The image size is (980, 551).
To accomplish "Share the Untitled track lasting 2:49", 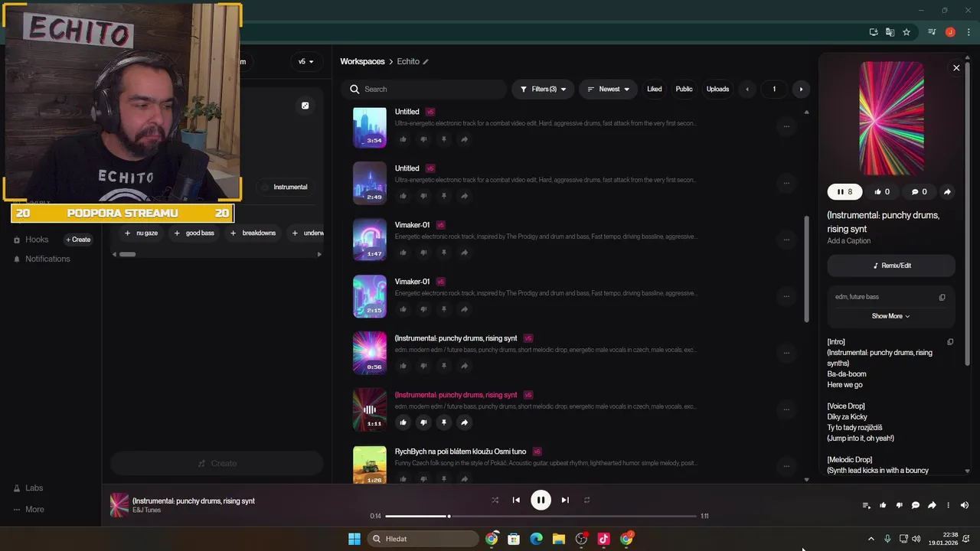I will pyautogui.click(x=464, y=196).
